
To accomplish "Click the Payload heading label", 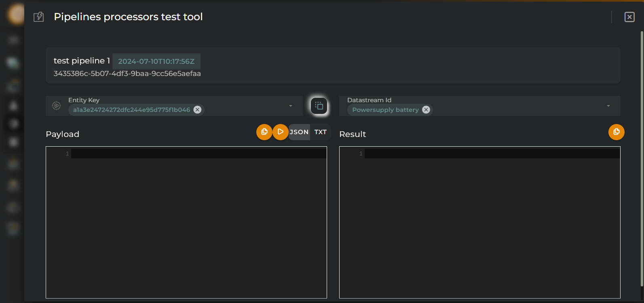I will coord(63,134).
